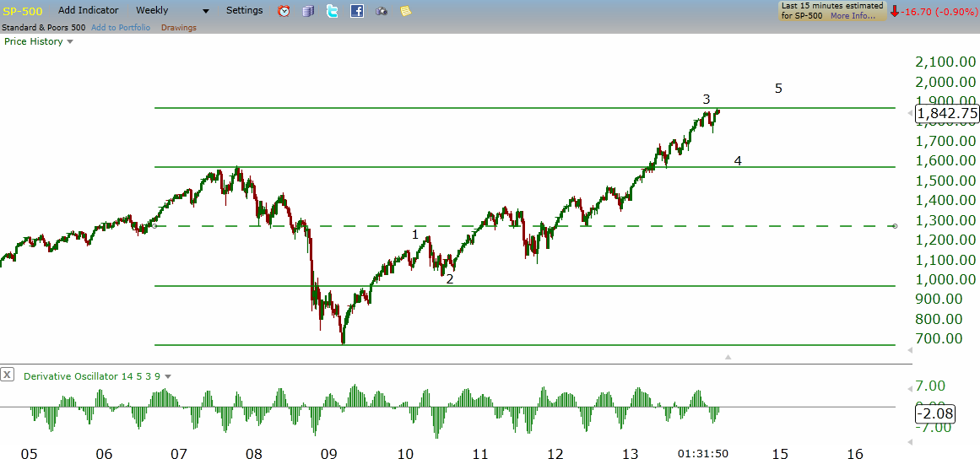
Task: Click the dashed horizontal line right handle
Action: [x=895, y=226]
